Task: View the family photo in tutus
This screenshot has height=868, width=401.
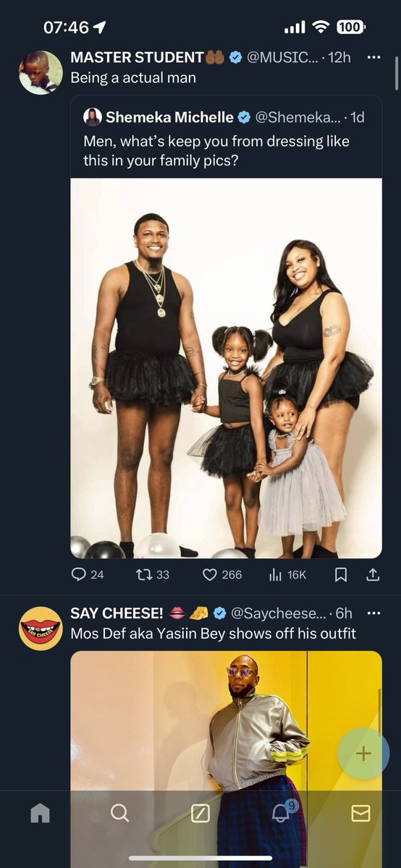Action: (226, 368)
